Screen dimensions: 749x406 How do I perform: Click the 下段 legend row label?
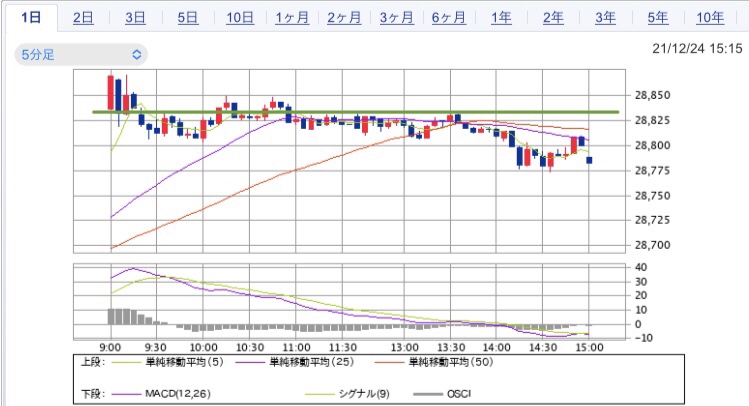click(92, 394)
